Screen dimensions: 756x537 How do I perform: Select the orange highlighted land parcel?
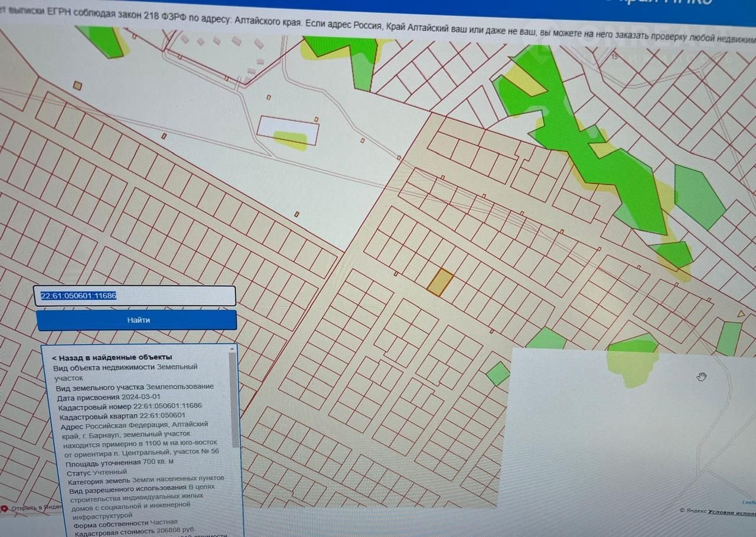click(x=440, y=281)
